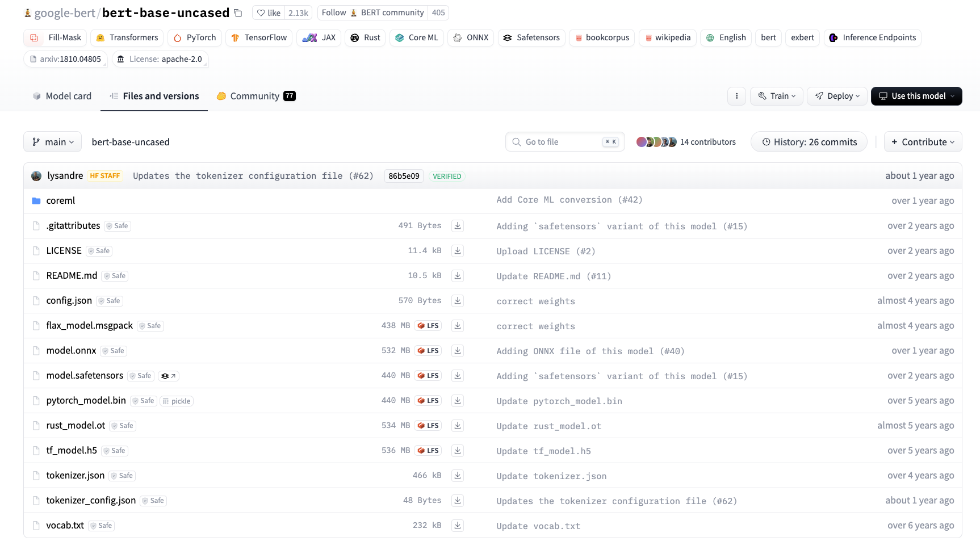The image size is (980, 558).
Task: View History: 26 commits
Action: click(809, 142)
